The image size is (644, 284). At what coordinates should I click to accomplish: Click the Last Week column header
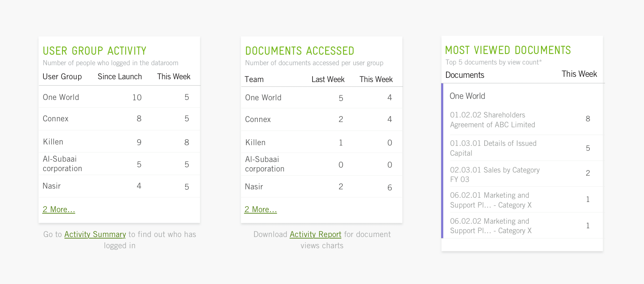click(328, 79)
